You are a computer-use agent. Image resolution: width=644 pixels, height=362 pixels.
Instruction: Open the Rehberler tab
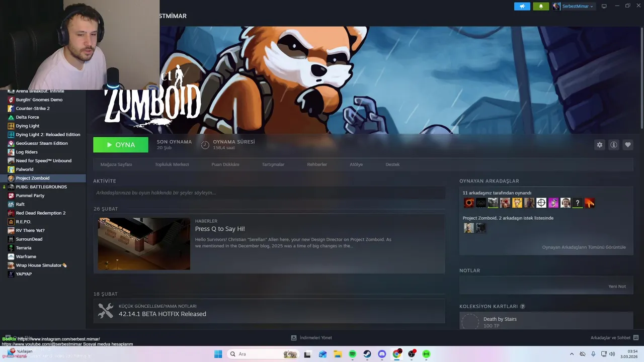tap(317, 164)
